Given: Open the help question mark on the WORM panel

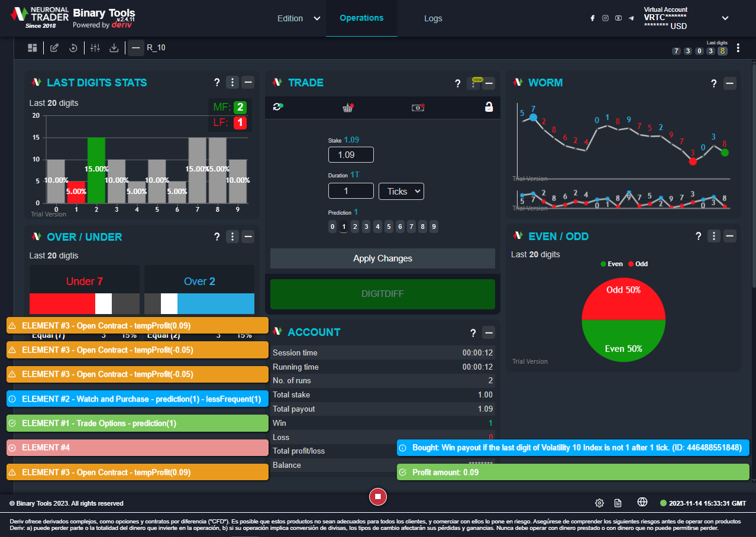Looking at the screenshot, I should pos(713,83).
